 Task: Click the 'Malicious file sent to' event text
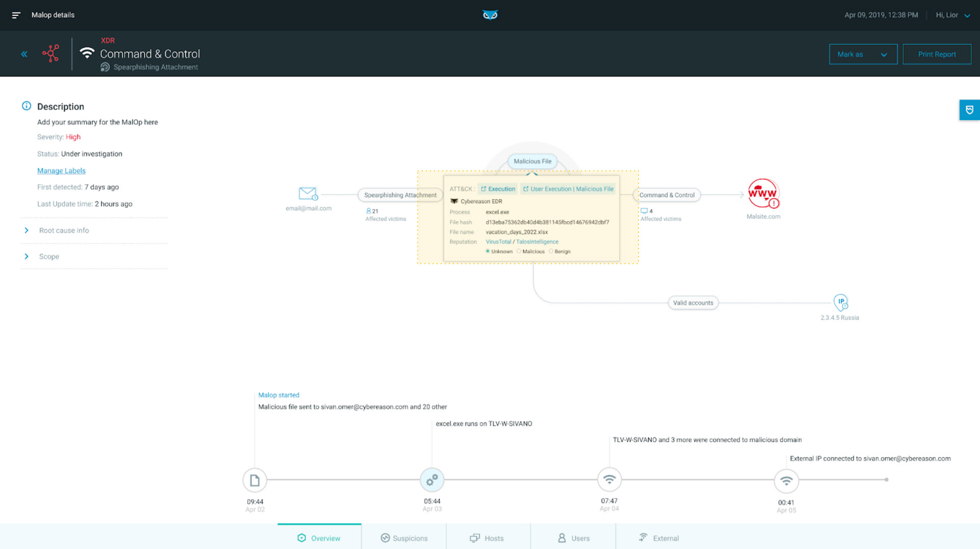click(353, 407)
